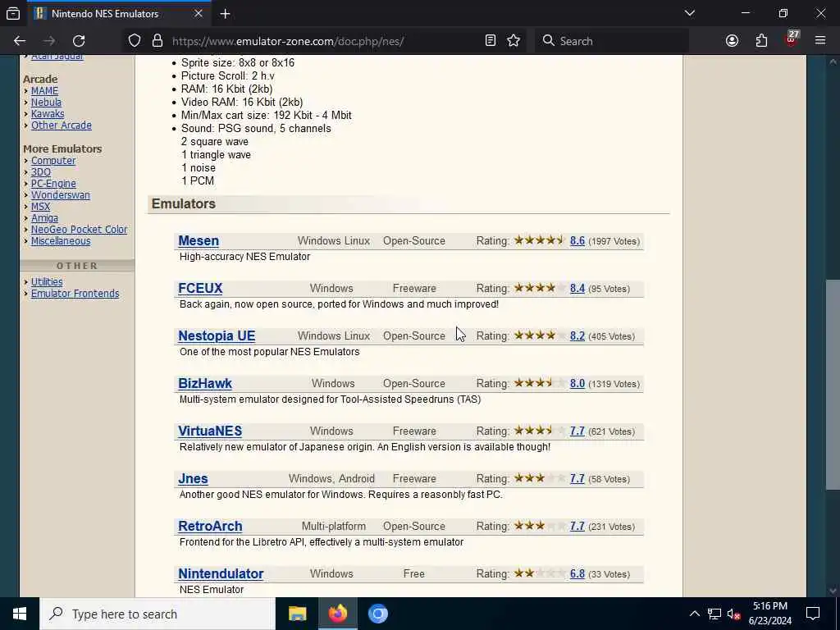Click the scrollbar down arrow
The image size is (840, 630).
click(x=833, y=591)
